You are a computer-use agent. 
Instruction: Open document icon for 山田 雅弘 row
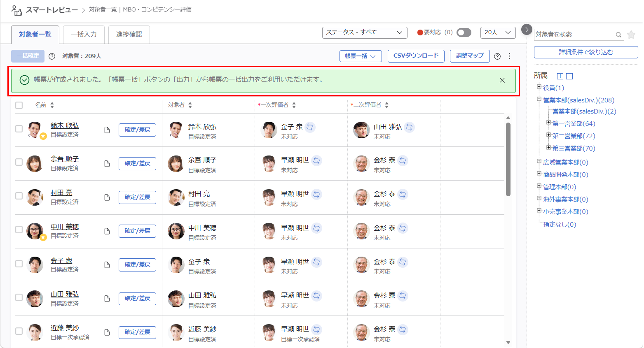click(107, 298)
